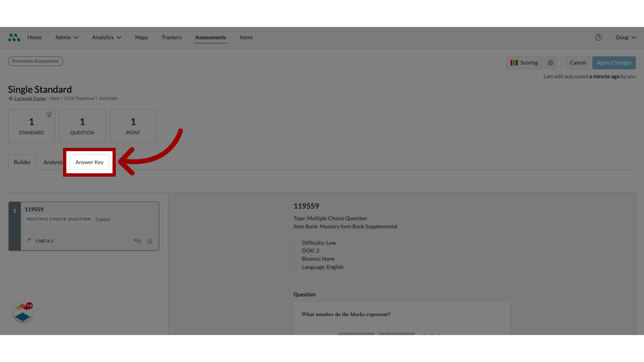This screenshot has height=362, width=644.
Task: Click the print icon on question 119559
Action: click(x=150, y=241)
